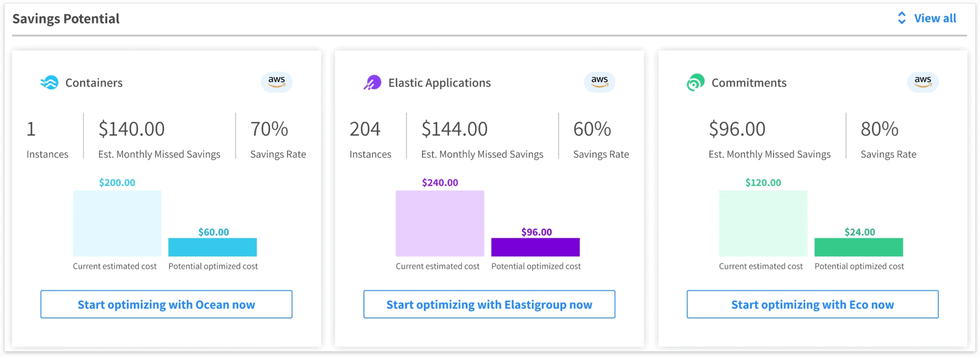Click the $24.00 label in Commitments chart
The image size is (980, 357).
click(860, 232)
